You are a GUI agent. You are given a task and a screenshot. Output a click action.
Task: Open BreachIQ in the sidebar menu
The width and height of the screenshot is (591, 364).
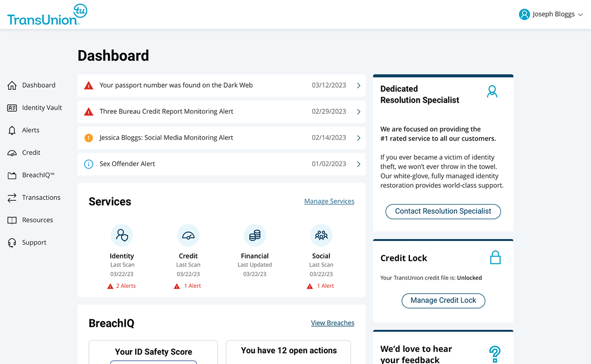click(38, 175)
